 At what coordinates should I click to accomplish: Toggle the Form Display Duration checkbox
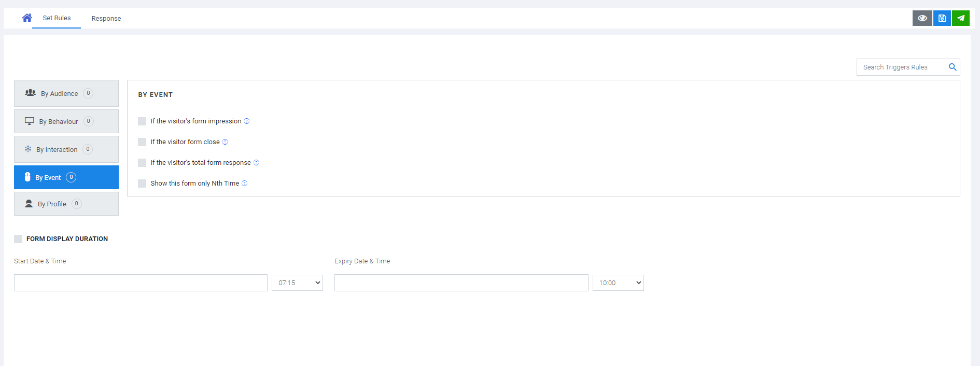tap(18, 239)
